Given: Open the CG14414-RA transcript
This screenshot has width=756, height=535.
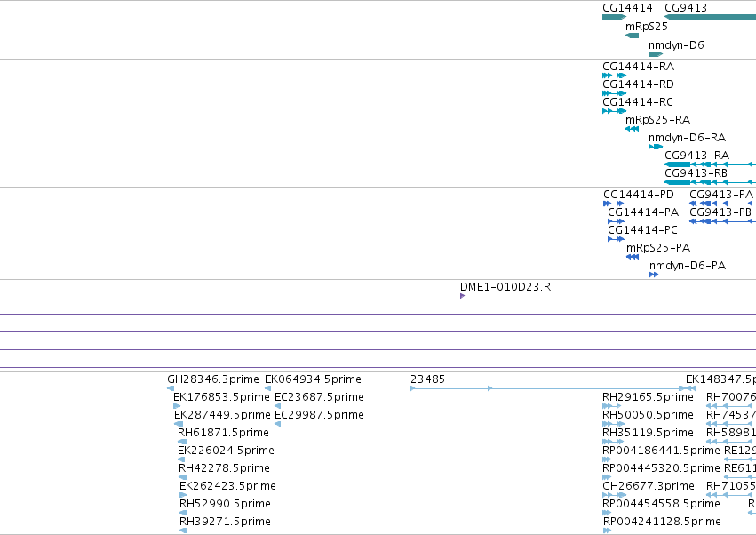Looking at the screenshot, I should tap(614, 76).
